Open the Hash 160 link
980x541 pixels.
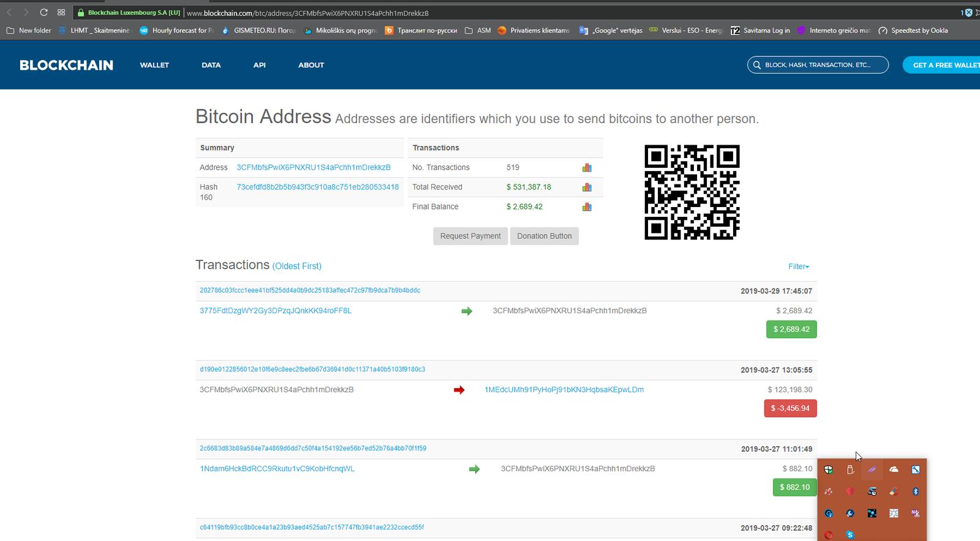click(317, 187)
